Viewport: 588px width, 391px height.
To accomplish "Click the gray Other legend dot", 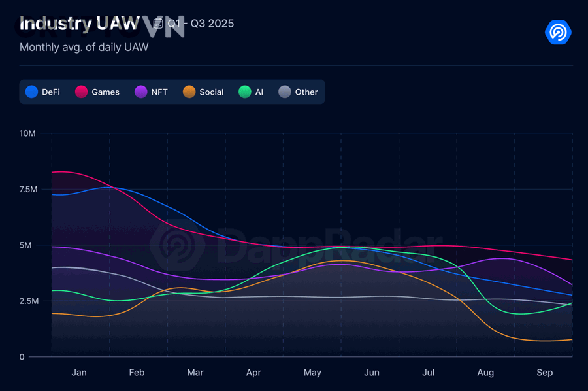I will pyautogui.click(x=285, y=92).
